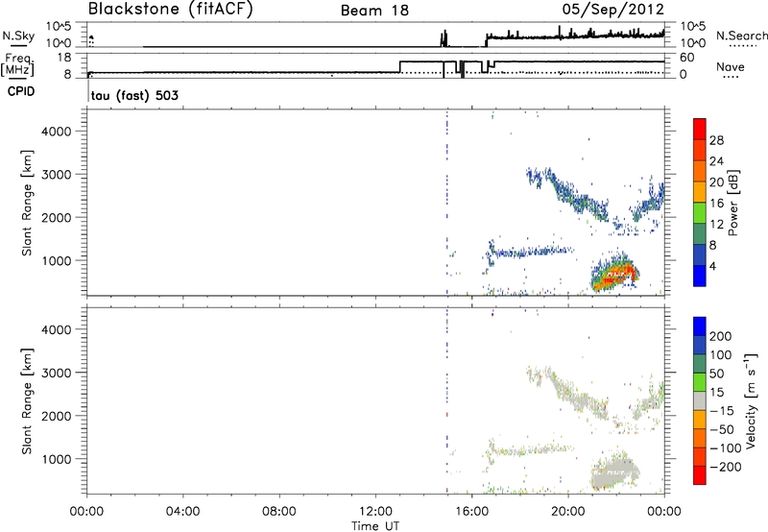Click the "20:00" time tick label

tap(568, 512)
